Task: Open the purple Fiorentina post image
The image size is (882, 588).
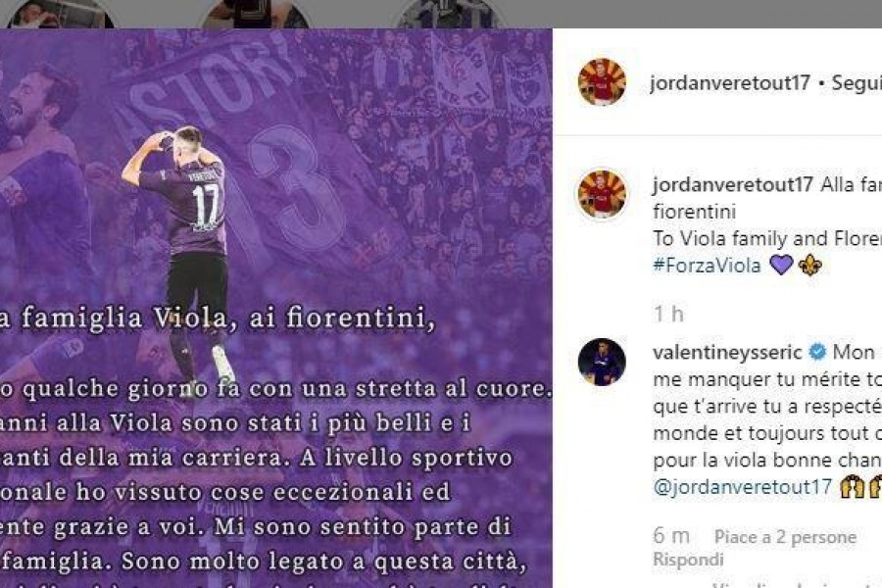Action: click(x=275, y=309)
